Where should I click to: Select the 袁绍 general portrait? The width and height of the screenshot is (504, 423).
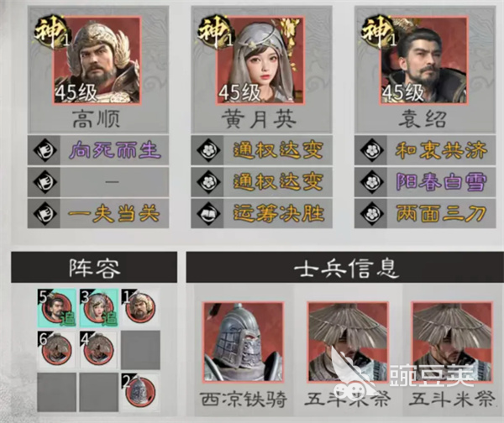(x=423, y=60)
